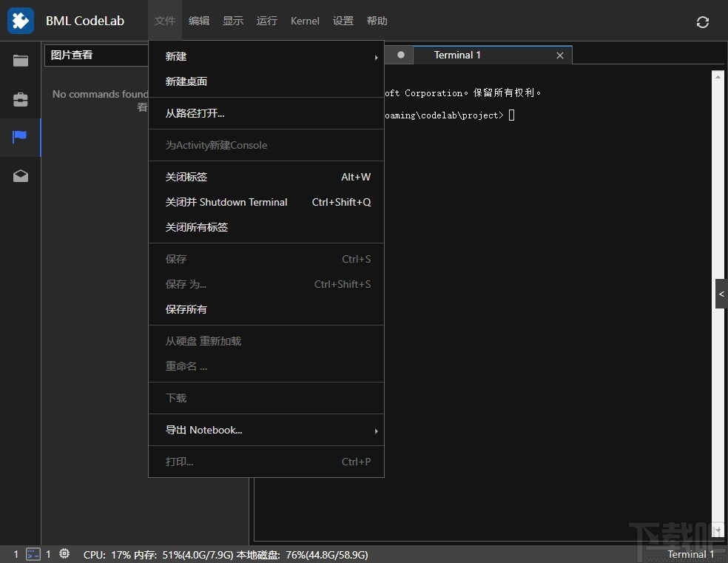Image resolution: width=728 pixels, height=563 pixels.
Task: Switch to the Terminal 1 tab
Action: click(x=457, y=54)
